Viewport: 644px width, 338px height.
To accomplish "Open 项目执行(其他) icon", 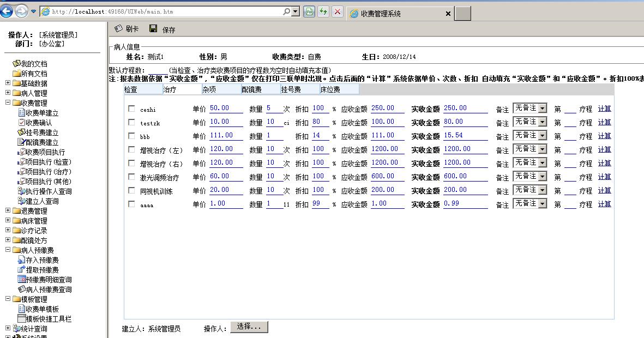I will click(22, 182).
